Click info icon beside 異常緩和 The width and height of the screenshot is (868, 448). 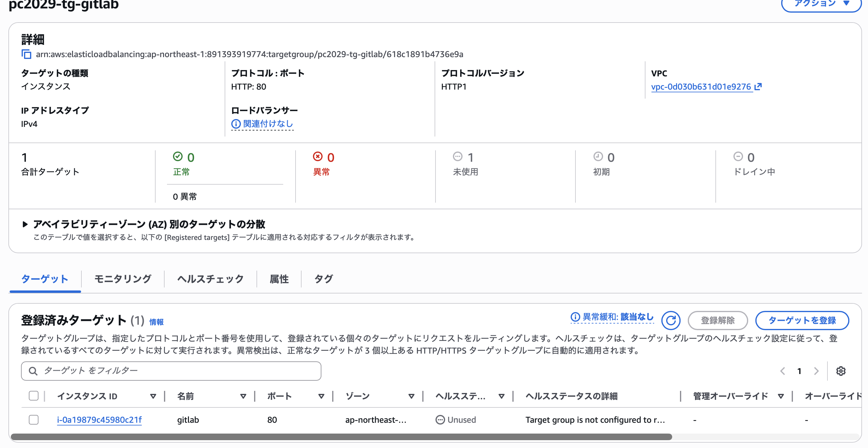[575, 317]
